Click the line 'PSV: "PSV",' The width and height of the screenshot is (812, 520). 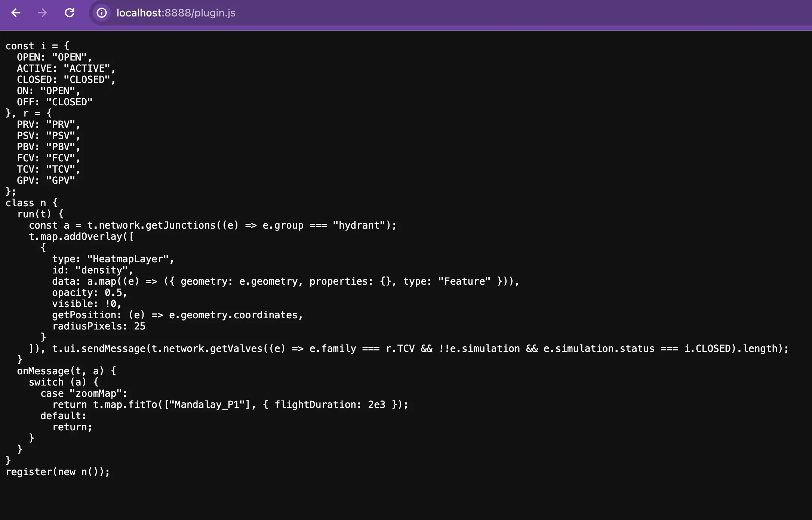(x=49, y=136)
